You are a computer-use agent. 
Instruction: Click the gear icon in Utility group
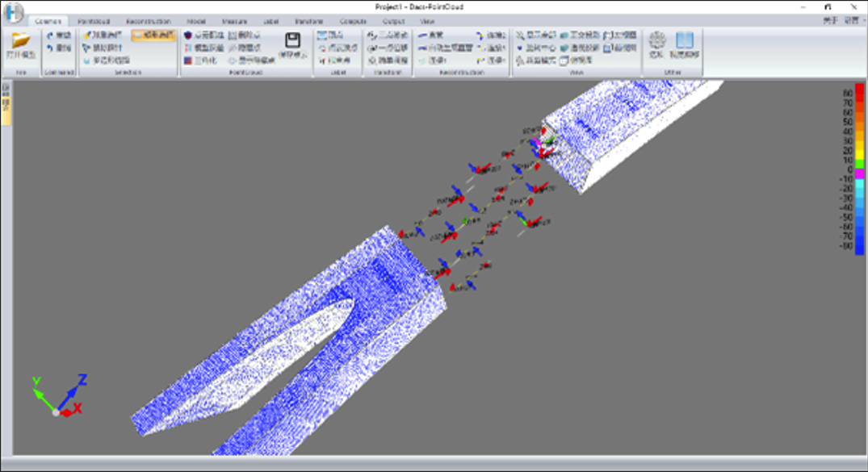pos(656,42)
